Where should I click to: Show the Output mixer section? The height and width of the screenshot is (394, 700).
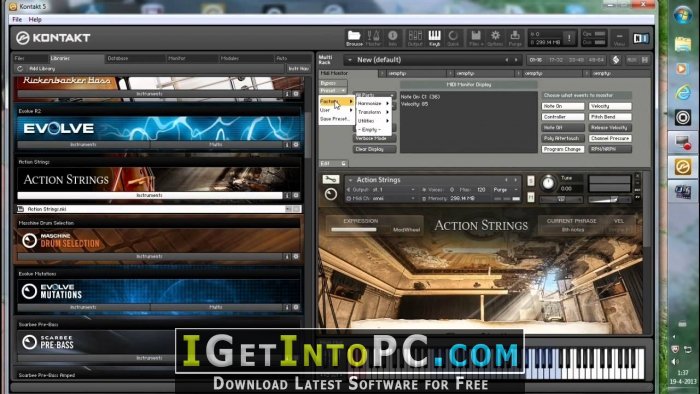(415, 38)
